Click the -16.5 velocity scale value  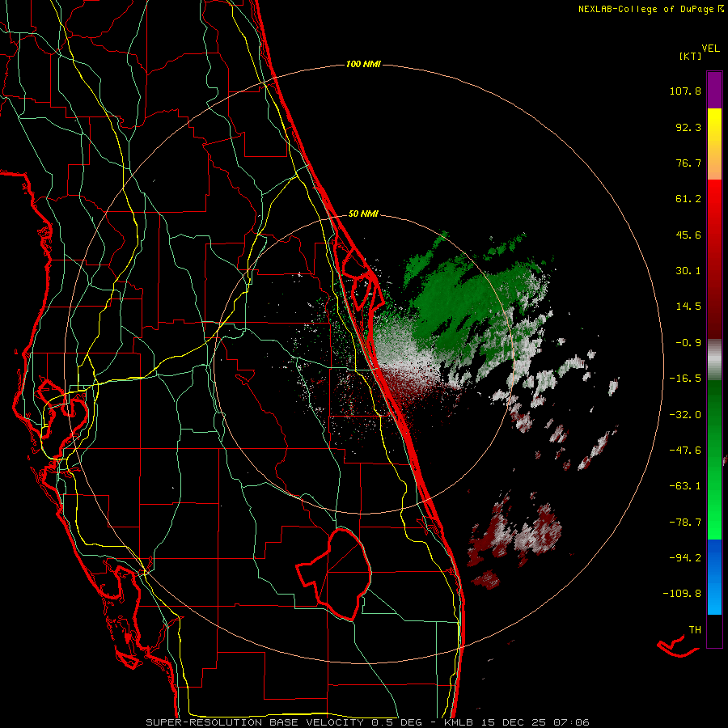(685, 379)
